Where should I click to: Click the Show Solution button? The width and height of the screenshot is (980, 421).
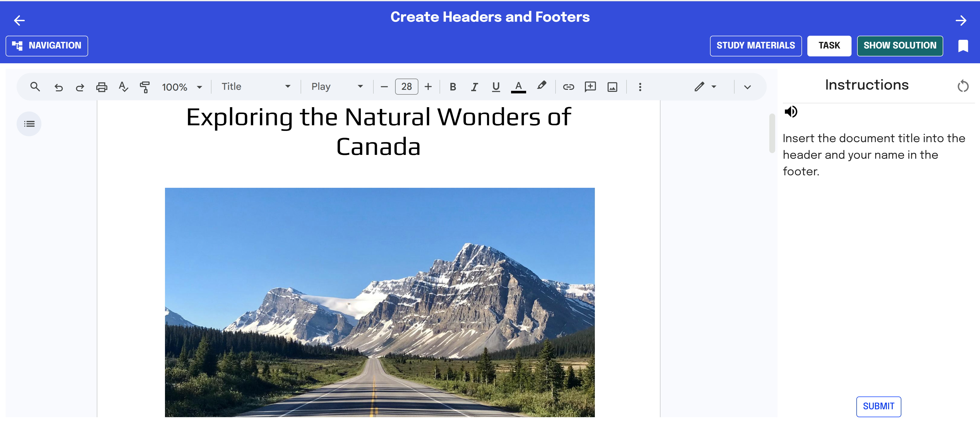click(900, 46)
